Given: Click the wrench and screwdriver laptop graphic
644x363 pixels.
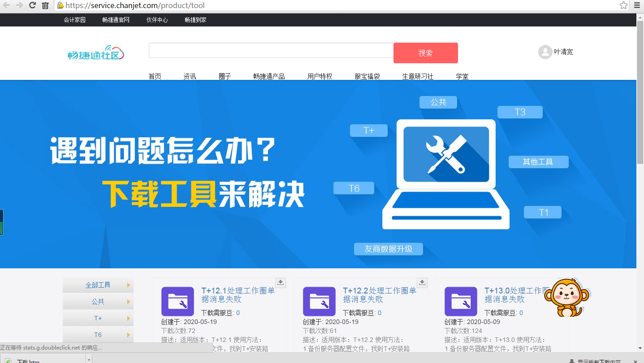Looking at the screenshot, I should coord(446,174).
